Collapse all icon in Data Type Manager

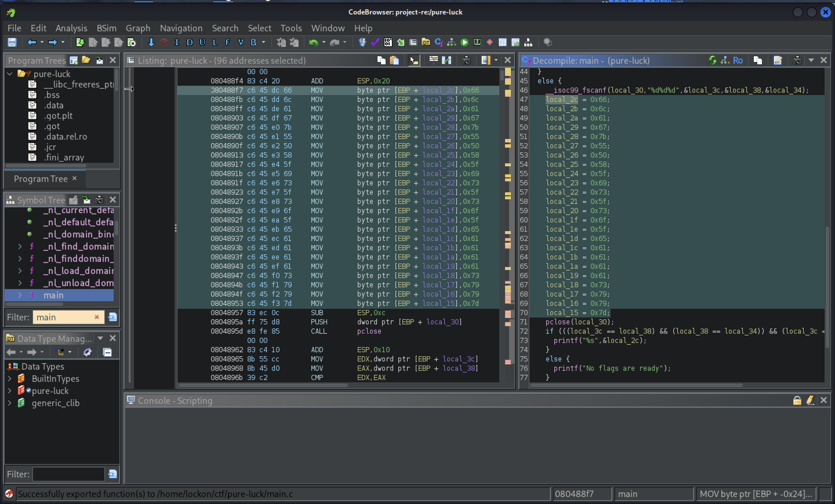coord(108,352)
